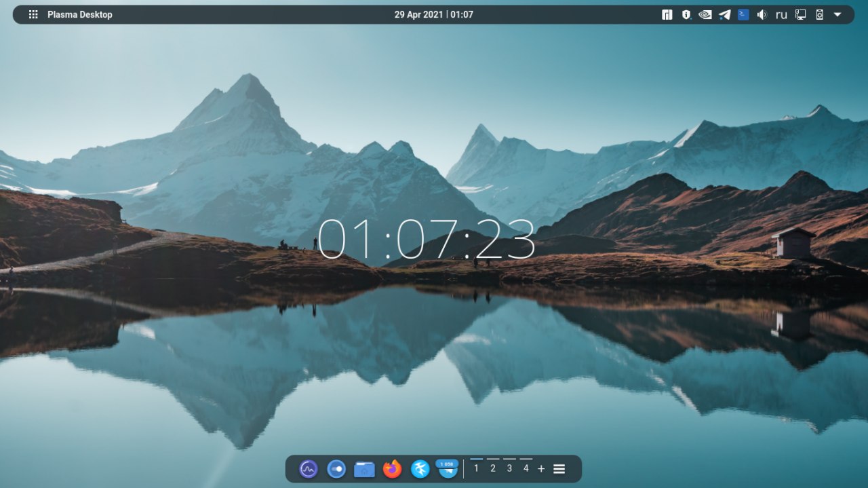This screenshot has width=868, height=488.
Task: Click the Plasma Desktop title label
Action: [80, 14]
